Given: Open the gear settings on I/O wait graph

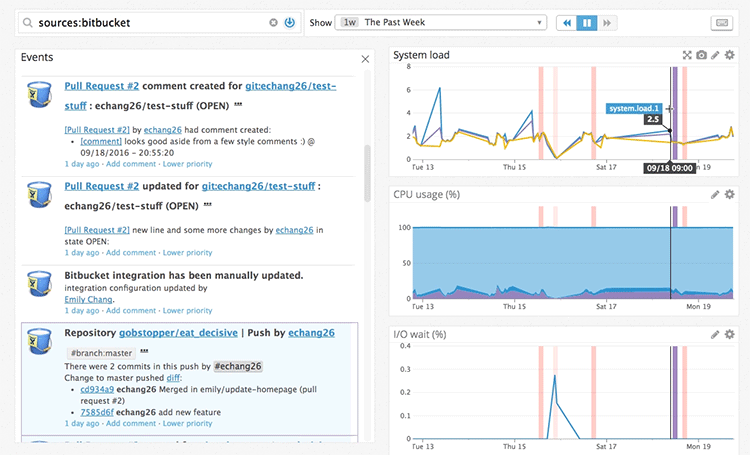Looking at the screenshot, I should click(730, 334).
